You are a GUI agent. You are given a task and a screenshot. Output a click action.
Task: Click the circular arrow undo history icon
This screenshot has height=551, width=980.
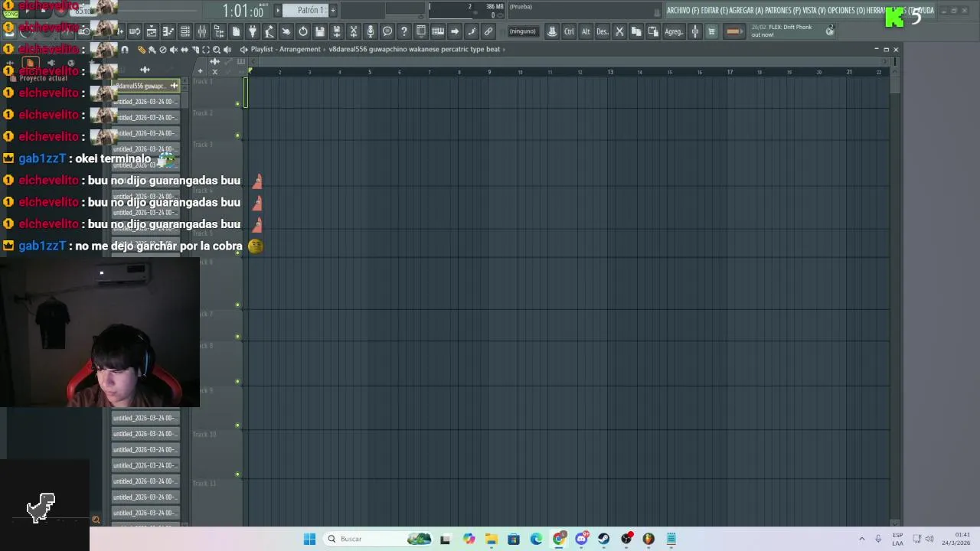303,31
